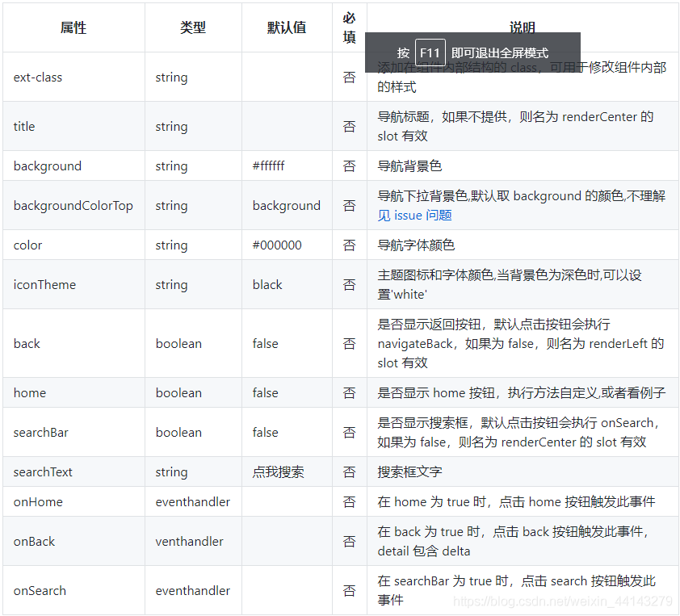Select 'false' default in back row
The image size is (680, 616).
click(x=266, y=343)
